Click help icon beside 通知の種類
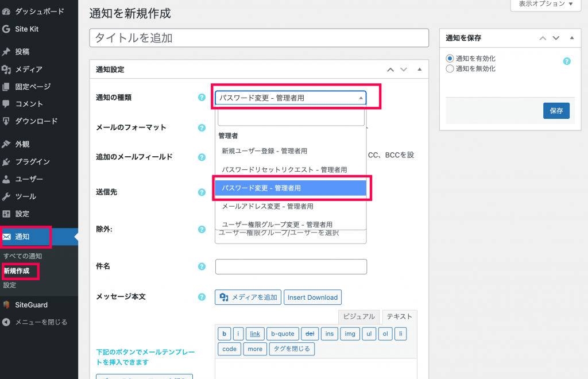The width and height of the screenshot is (588, 379). point(202,98)
